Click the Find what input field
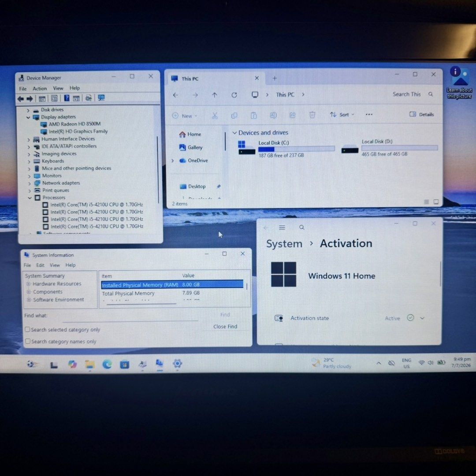 (x=130, y=316)
